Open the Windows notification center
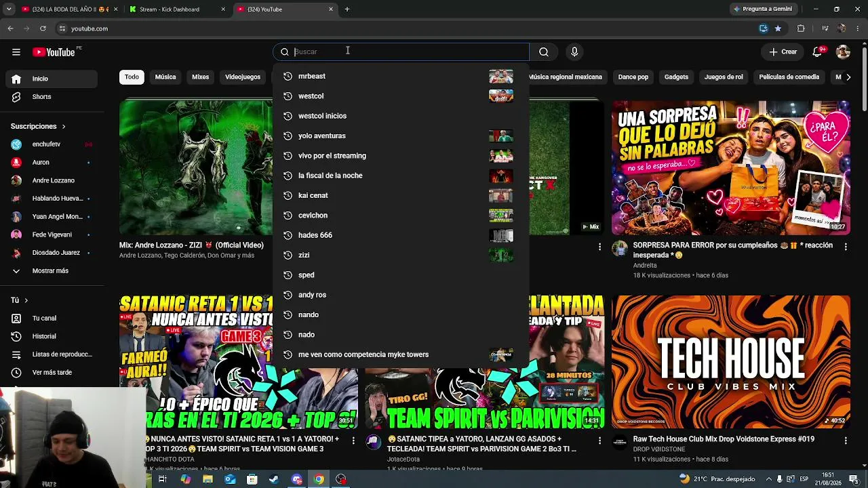Image resolution: width=868 pixels, height=488 pixels. click(x=854, y=479)
